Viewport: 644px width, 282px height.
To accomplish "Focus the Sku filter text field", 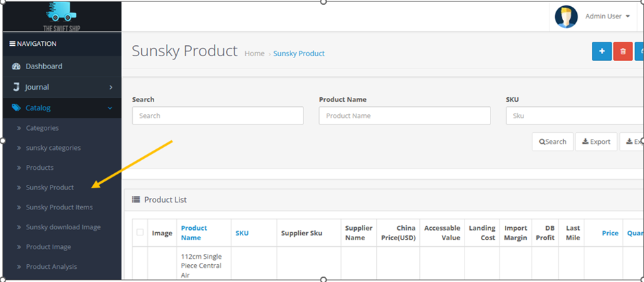I will point(574,116).
